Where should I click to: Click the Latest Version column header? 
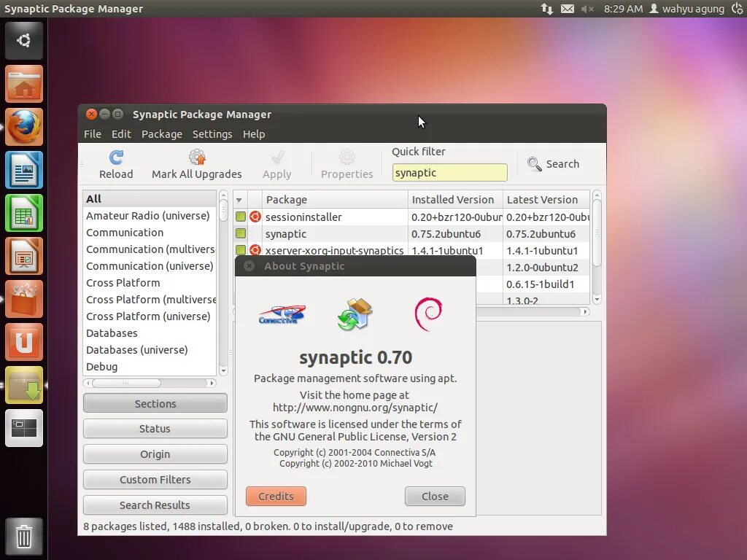[x=546, y=200]
